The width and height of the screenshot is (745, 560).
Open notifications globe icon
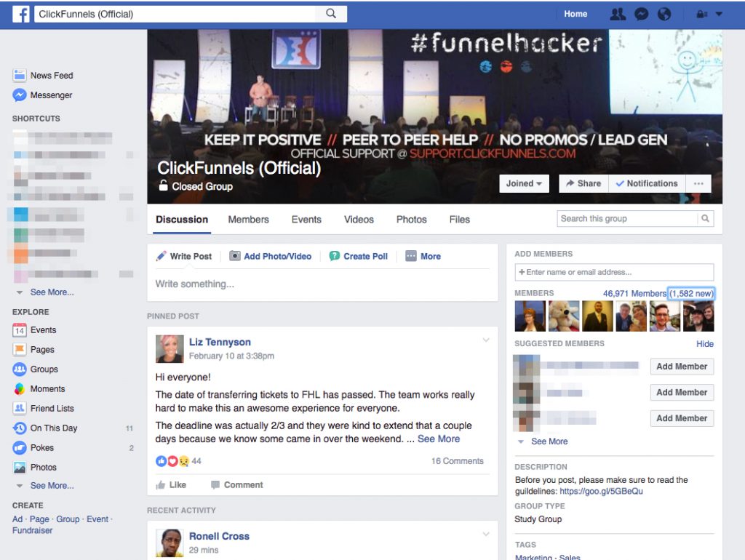[663, 14]
